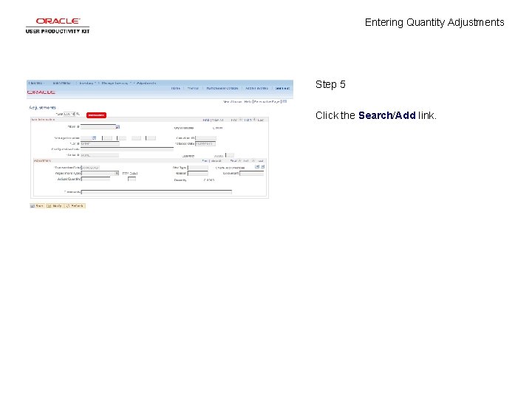Click into the Unit field
Screen dimensions: 532x399
pos(69,114)
